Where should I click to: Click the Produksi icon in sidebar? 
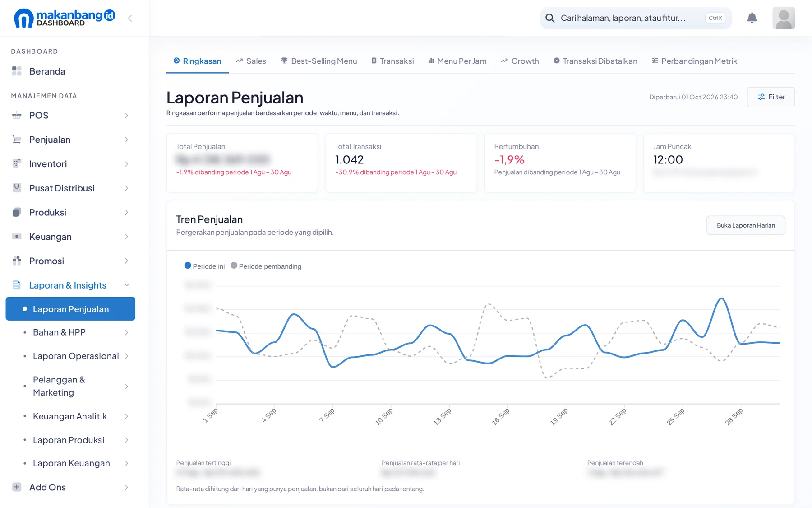[x=17, y=212]
